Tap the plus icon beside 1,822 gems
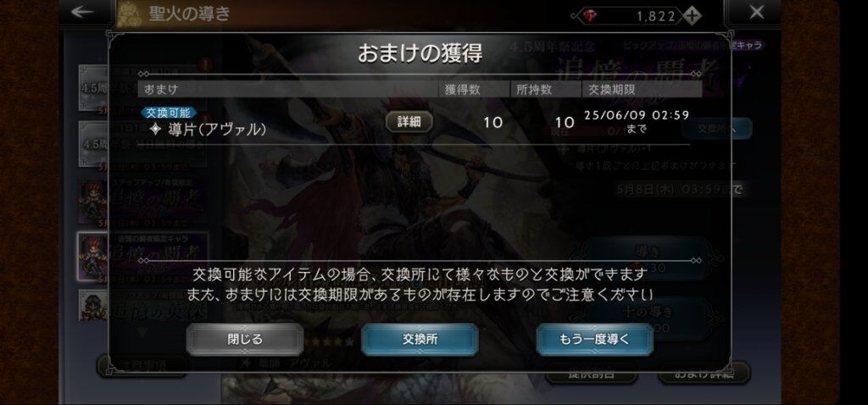868x405 pixels. pyautogui.click(x=691, y=15)
